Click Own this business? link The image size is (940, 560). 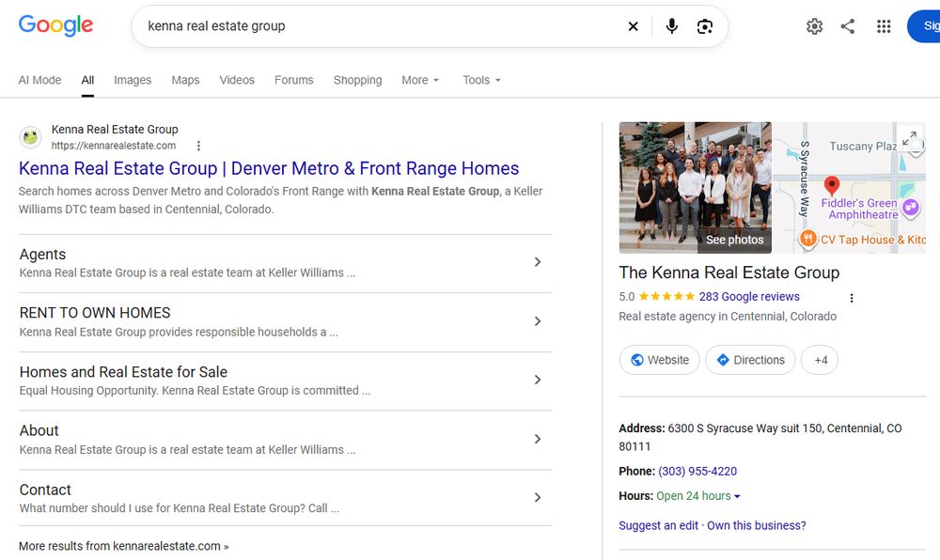(x=757, y=525)
